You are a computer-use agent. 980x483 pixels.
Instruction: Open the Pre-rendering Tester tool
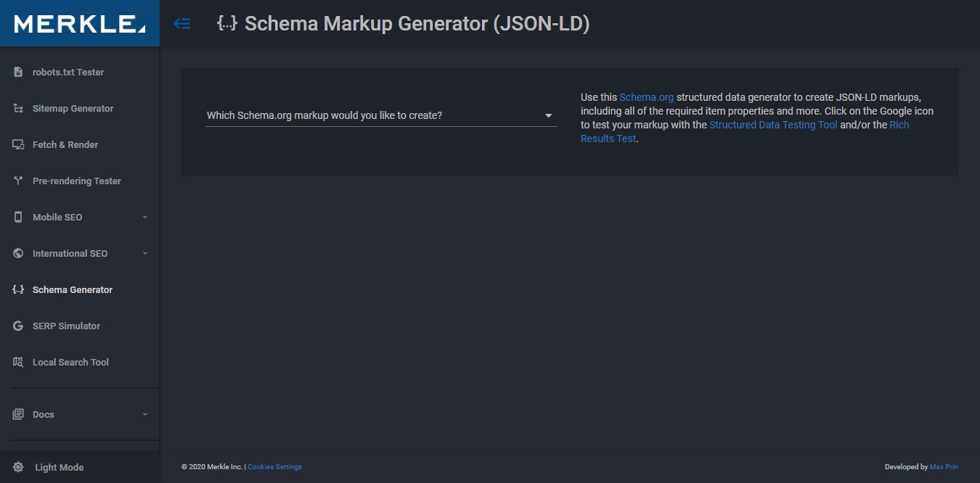(76, 181)
